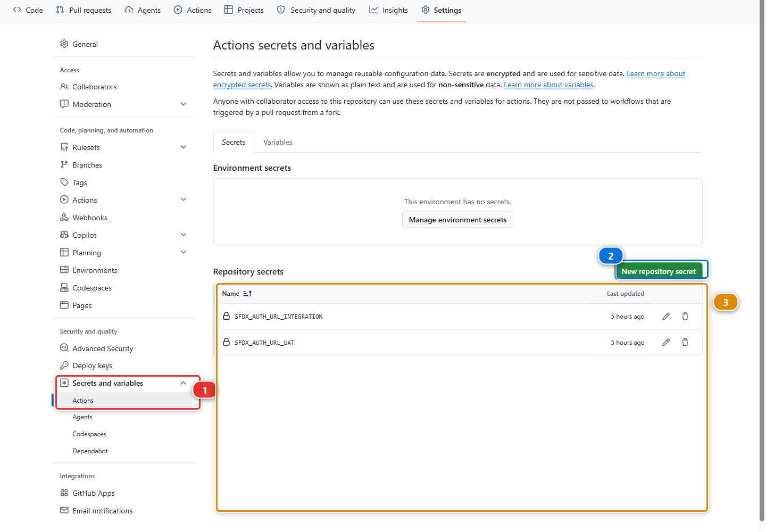Image resolution: width=766 pixels, height=532 pixels.
Task: Open the Security and quality tab
Action: coord(317,10)
